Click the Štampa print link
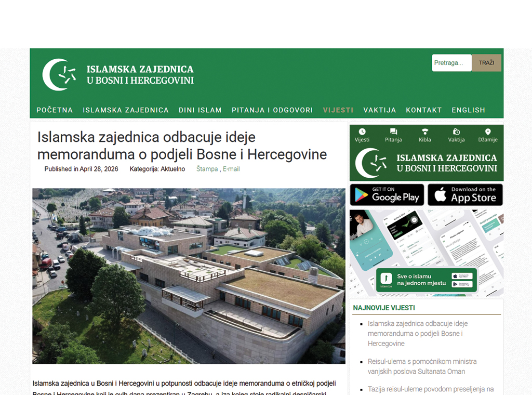This screenshot has width=532, height=395. point(207,169)
